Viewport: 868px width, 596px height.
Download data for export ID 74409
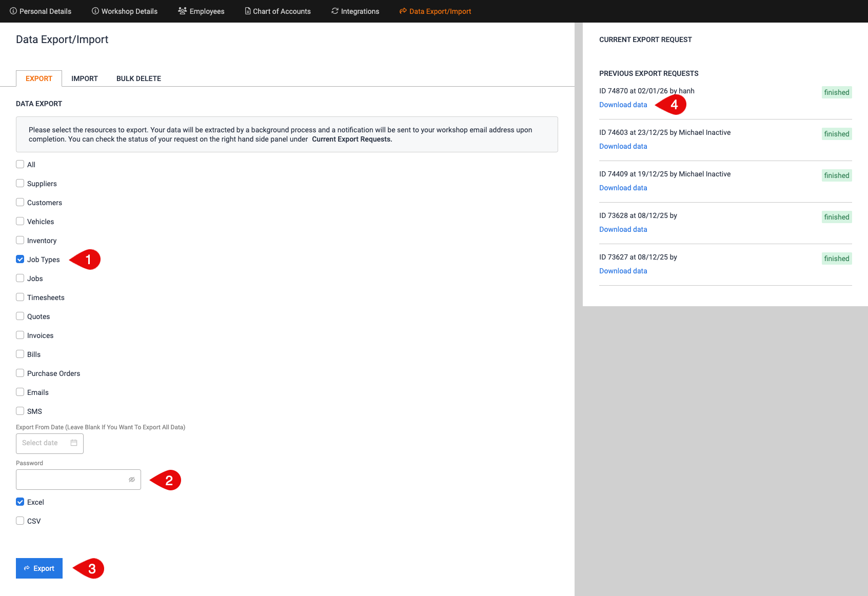coord(623,188)
